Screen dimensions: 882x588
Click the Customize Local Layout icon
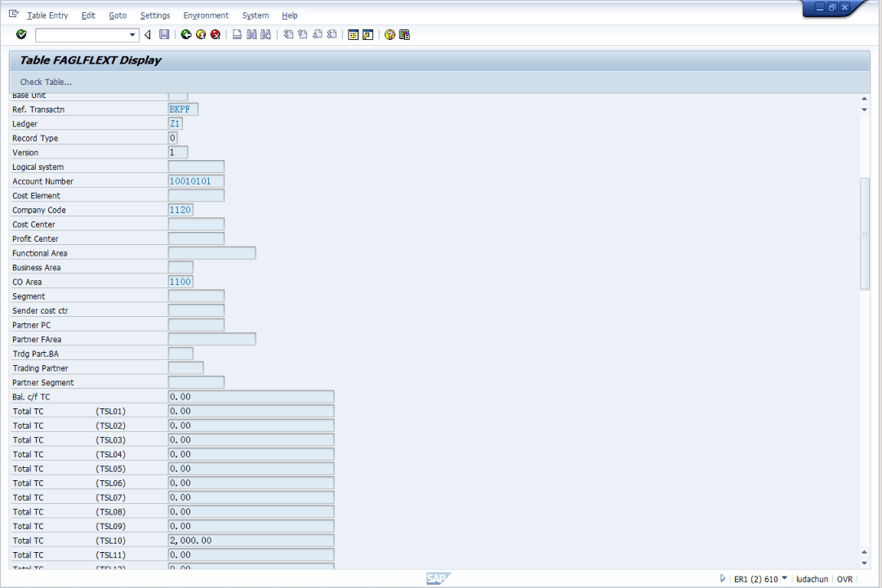pyautogui.click(x=404, y=34)
